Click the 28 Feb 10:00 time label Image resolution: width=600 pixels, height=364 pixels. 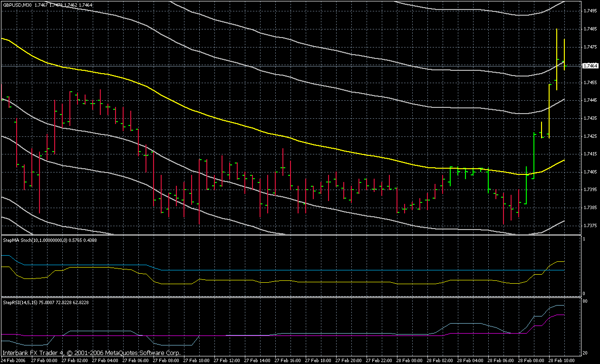[561, 361]
